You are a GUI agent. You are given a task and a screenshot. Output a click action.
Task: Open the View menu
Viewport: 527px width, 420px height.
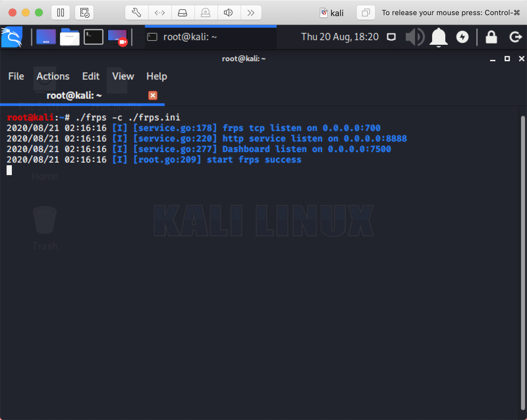123,76
